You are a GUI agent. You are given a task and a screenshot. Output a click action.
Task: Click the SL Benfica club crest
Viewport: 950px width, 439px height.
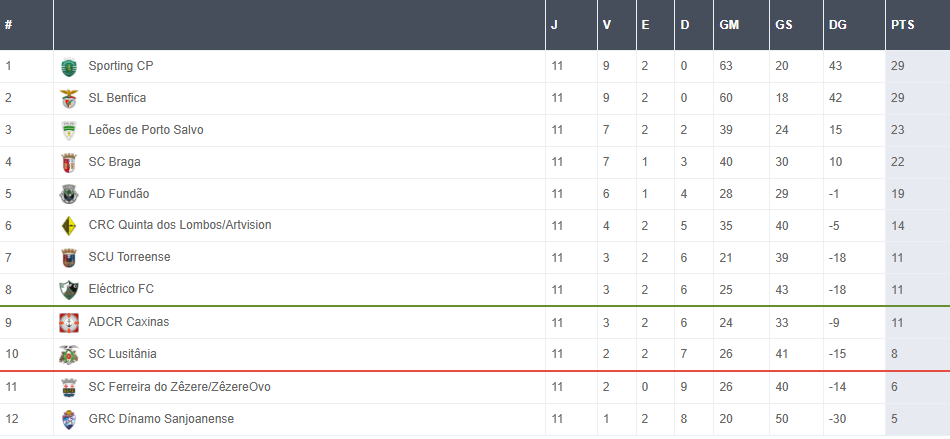pyautogui.click(x=68, y=99)
